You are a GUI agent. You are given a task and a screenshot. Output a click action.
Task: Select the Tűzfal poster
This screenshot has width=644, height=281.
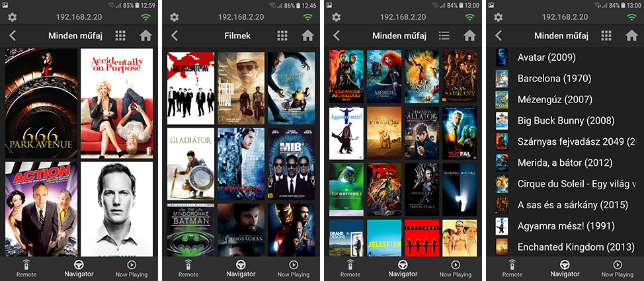pyautogui.click(x=460, y=133)
